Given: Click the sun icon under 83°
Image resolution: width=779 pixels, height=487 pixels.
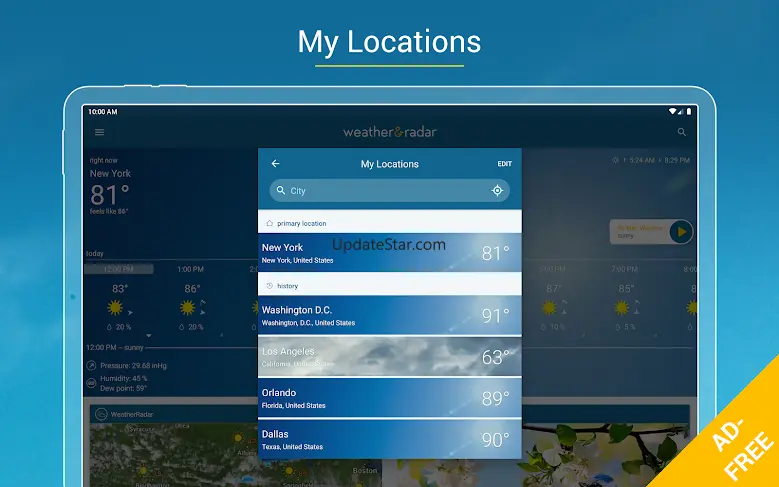Looking at the screenshot, I should point(115,308).
